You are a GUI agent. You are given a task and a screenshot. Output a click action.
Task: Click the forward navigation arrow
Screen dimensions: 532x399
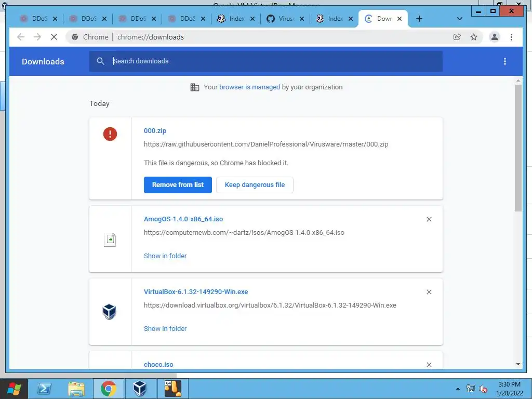37,37
